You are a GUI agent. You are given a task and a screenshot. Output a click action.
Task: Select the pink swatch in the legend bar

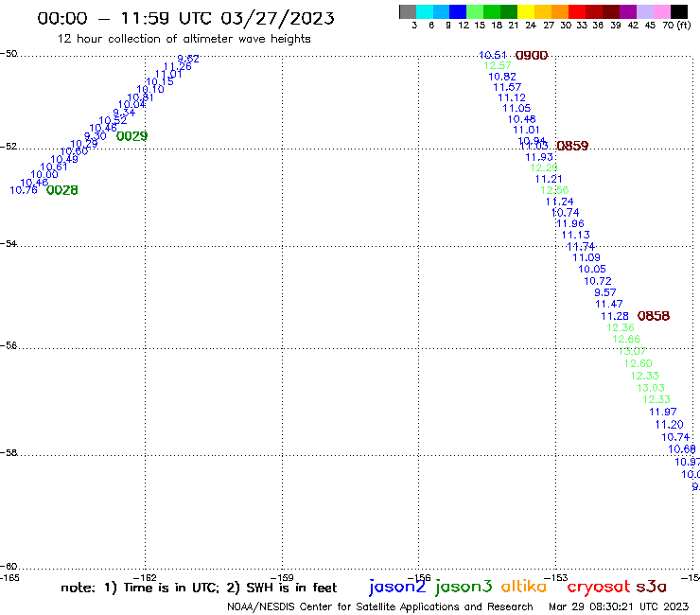point(661,11)
